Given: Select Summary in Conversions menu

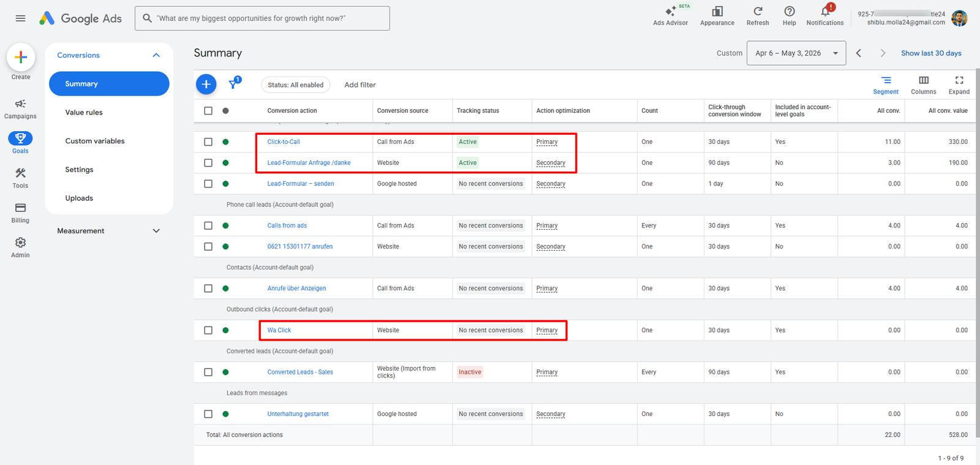Looking at the screenshot, I should click(109, 84).
